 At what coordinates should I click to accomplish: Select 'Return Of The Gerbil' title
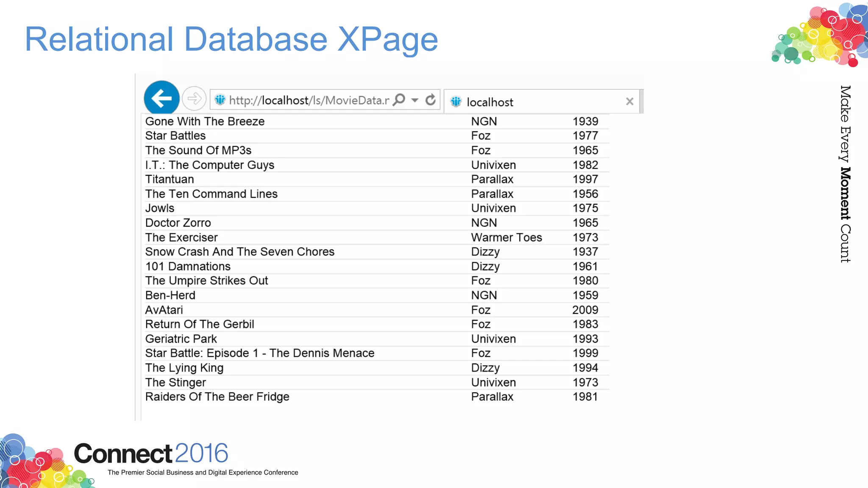[200, 324]
